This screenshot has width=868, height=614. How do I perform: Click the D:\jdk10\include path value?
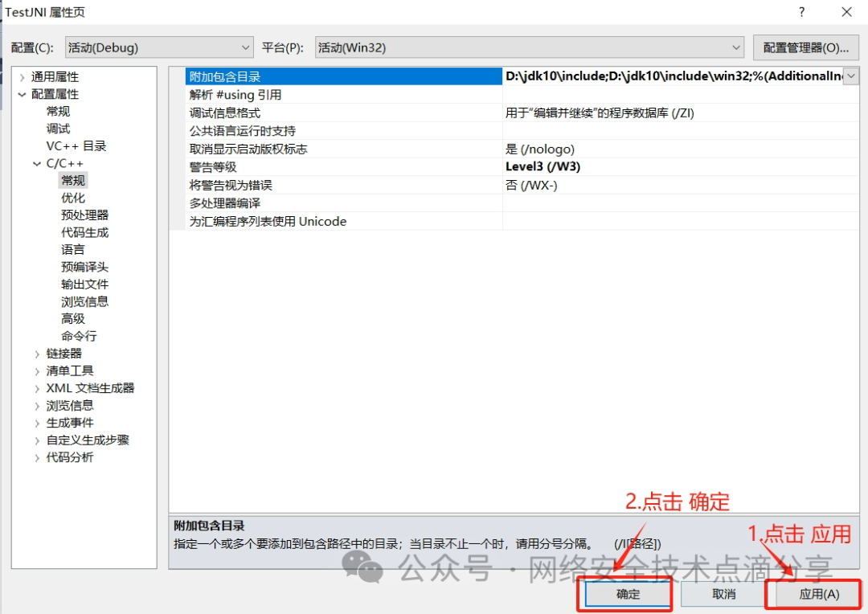(674, 76)
